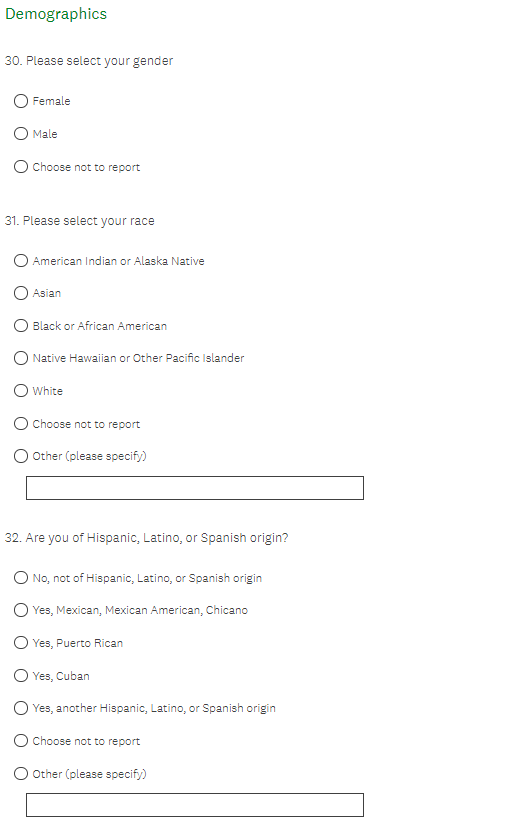Pick American Indian or Alaska Native
This screenshot has width=509, height=829.
pos(21,261)
